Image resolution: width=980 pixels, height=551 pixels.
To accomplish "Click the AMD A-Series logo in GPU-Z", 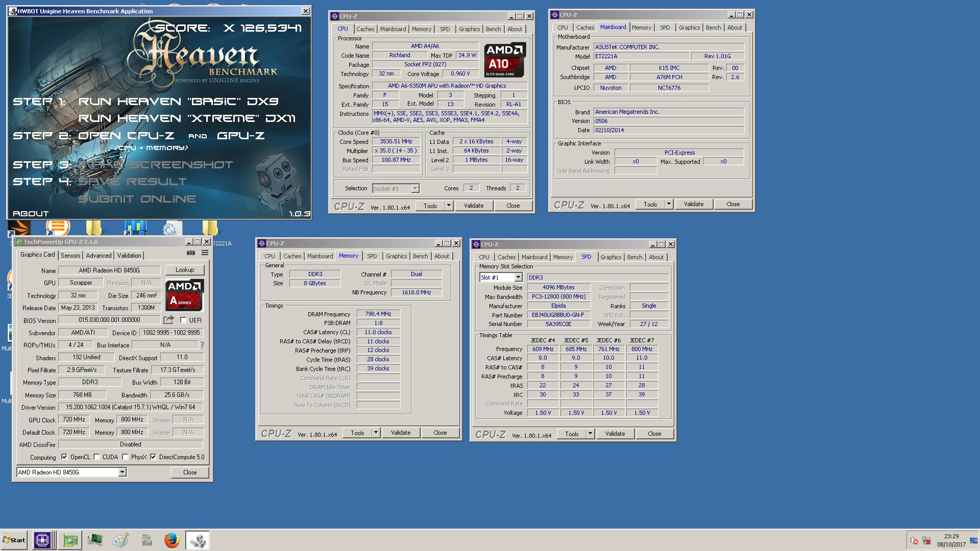I will coord(185,295).
